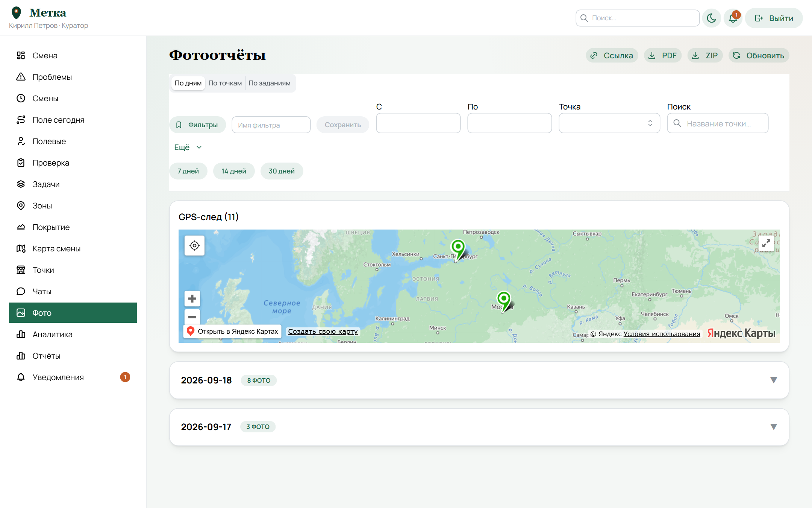Open notifications bell in header

(733, 18)
